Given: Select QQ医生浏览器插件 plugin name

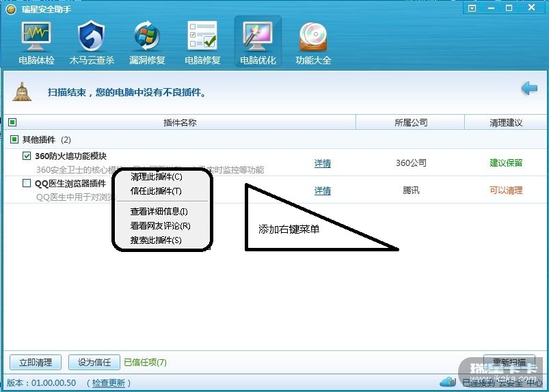Looking at the screenshot, I should pos(70,184).
